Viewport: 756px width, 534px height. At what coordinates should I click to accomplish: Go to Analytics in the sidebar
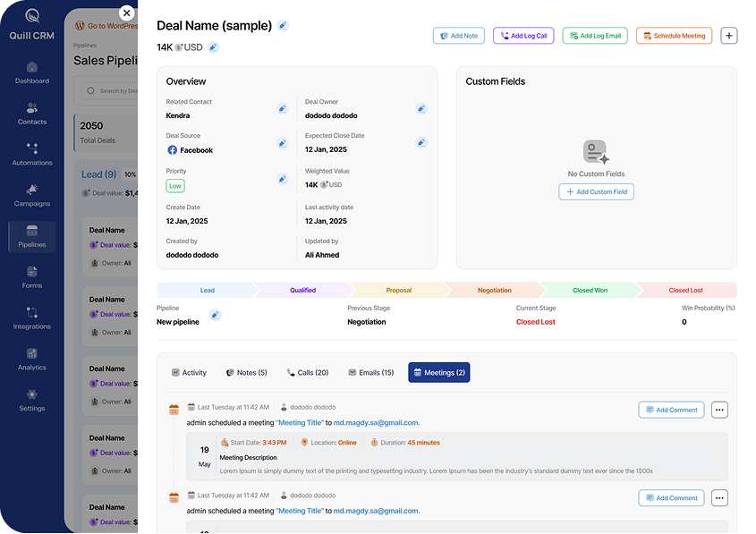(32, 359)
